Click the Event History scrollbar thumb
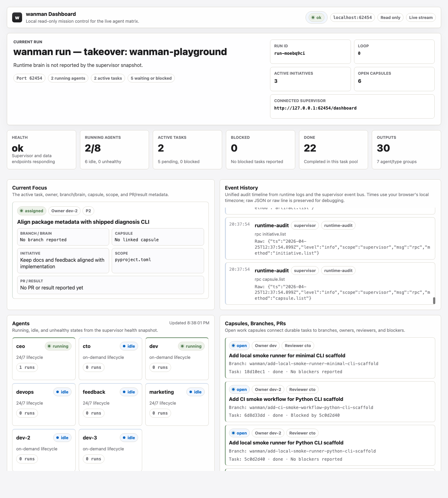Viewport: 448px width, 498px height. 434,301
